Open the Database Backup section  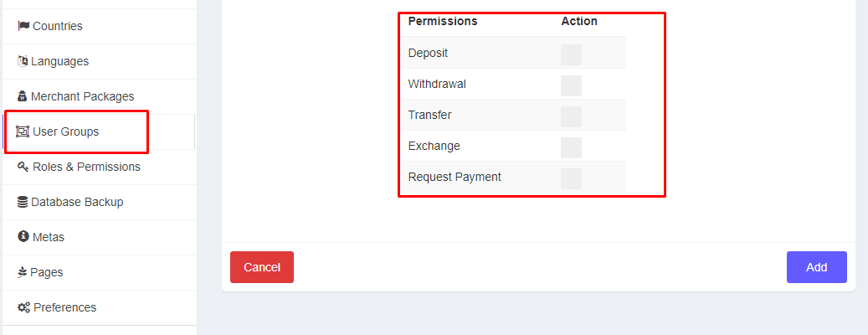[x=77, y=202]
